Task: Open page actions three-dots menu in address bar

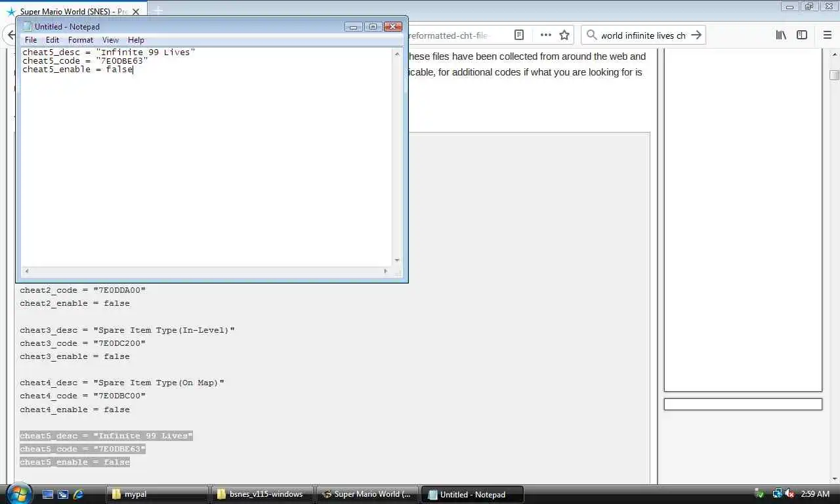Action: (x=546, y=35)
